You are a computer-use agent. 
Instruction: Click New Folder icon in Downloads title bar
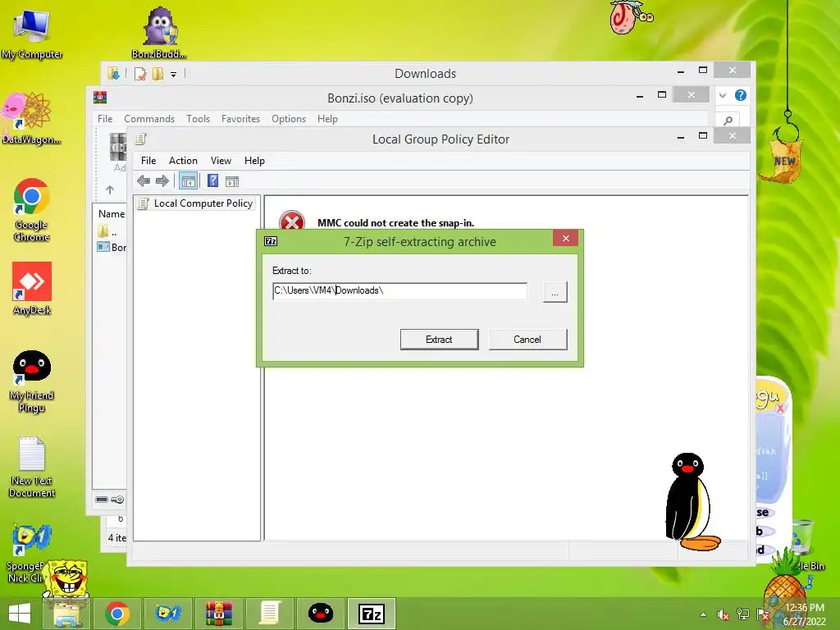pos(157,74)
